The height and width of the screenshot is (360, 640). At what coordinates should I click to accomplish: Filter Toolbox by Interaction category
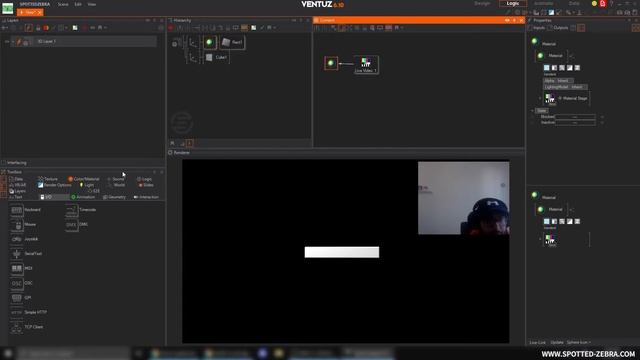point(146,197)
